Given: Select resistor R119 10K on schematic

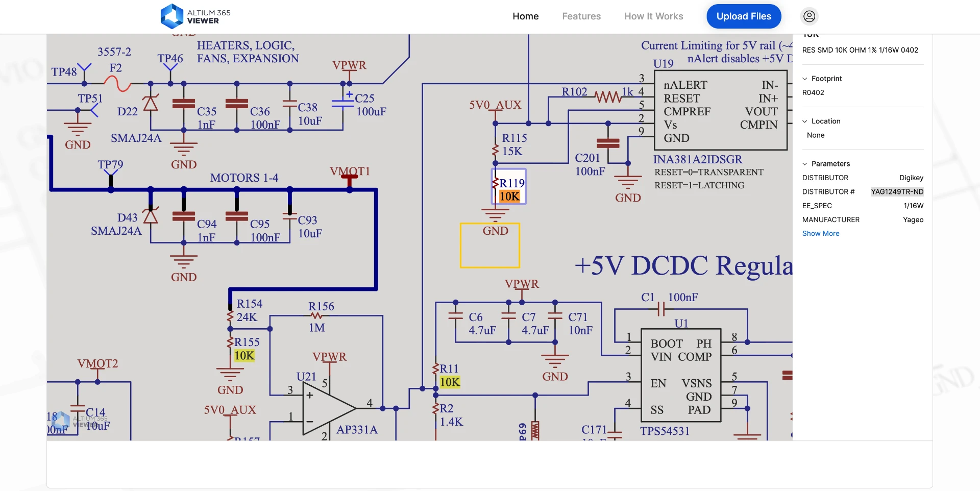Looking at the screenshot, I should click(509, 187).
